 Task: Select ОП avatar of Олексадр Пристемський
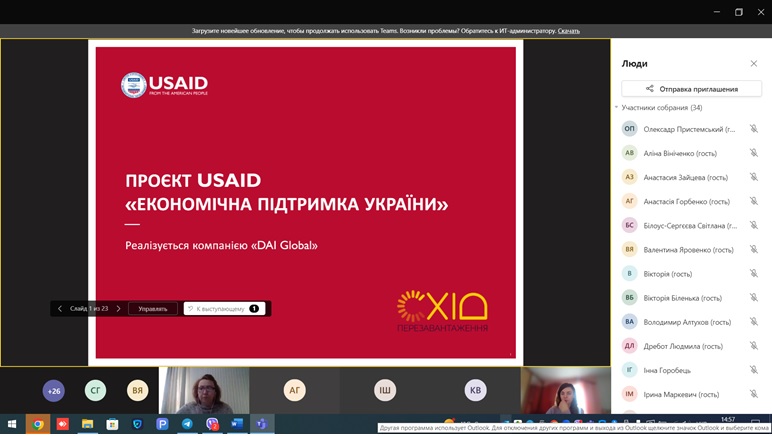629,128
